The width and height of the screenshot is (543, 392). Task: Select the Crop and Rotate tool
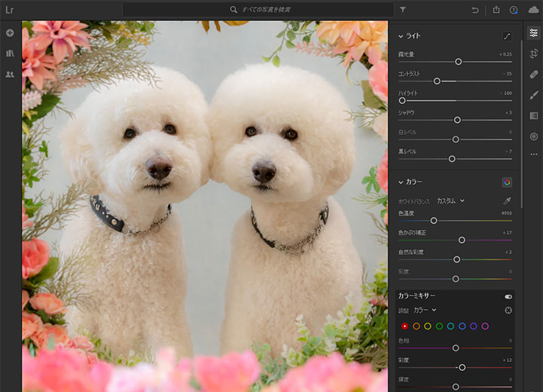[x=534, y=54]
